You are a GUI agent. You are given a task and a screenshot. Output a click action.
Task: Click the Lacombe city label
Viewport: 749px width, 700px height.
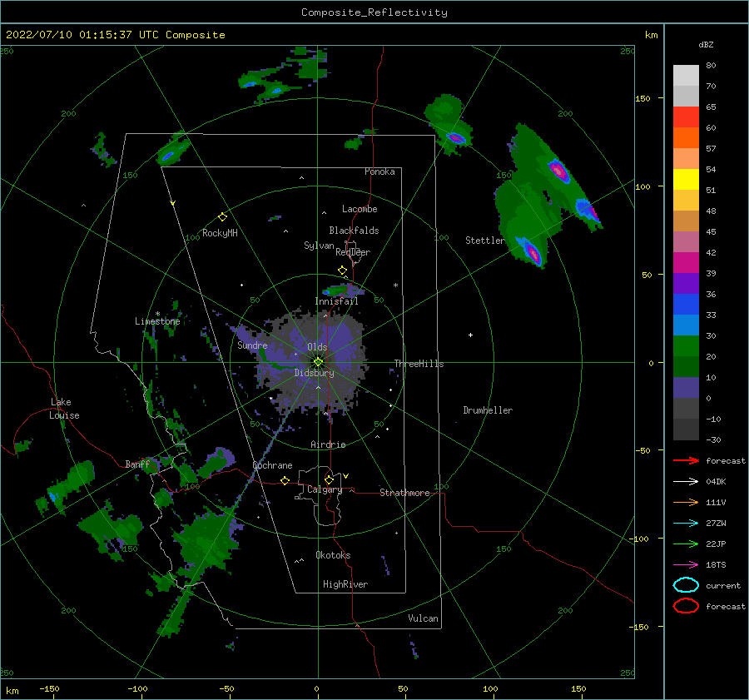point(360,209)
